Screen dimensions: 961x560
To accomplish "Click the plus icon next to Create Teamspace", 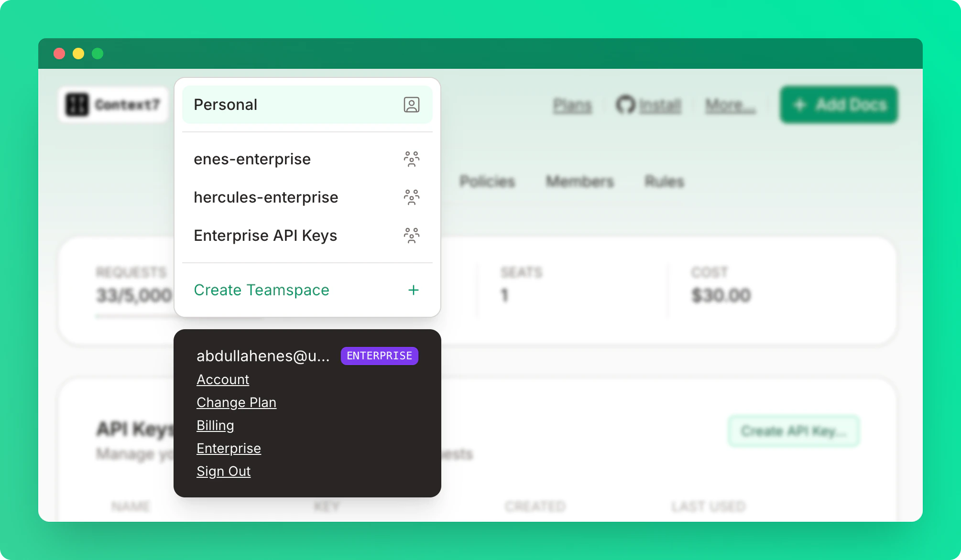I will click(413, 290).
